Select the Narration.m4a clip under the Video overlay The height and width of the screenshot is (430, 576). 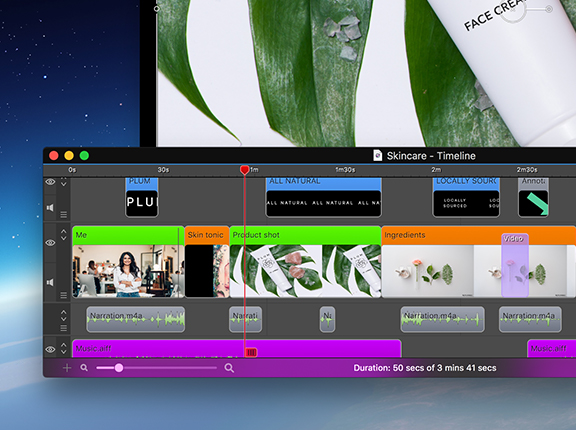click(530, 319)
